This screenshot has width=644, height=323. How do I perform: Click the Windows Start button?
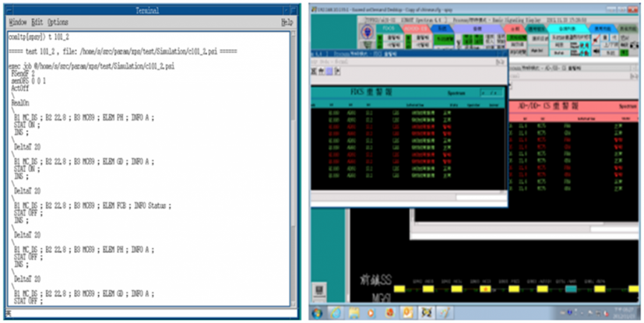pyautogui.click(x=317, y=314)
